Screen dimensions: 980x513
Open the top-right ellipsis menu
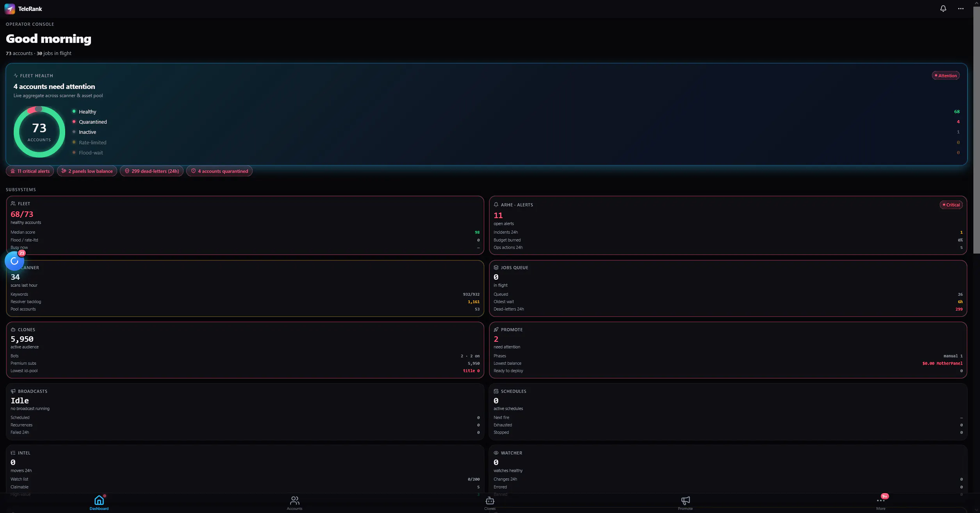point(961,9)
